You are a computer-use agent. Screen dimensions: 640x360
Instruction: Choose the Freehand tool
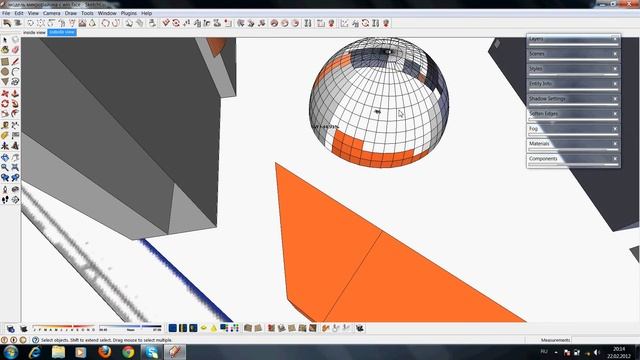tap(15, 82)
